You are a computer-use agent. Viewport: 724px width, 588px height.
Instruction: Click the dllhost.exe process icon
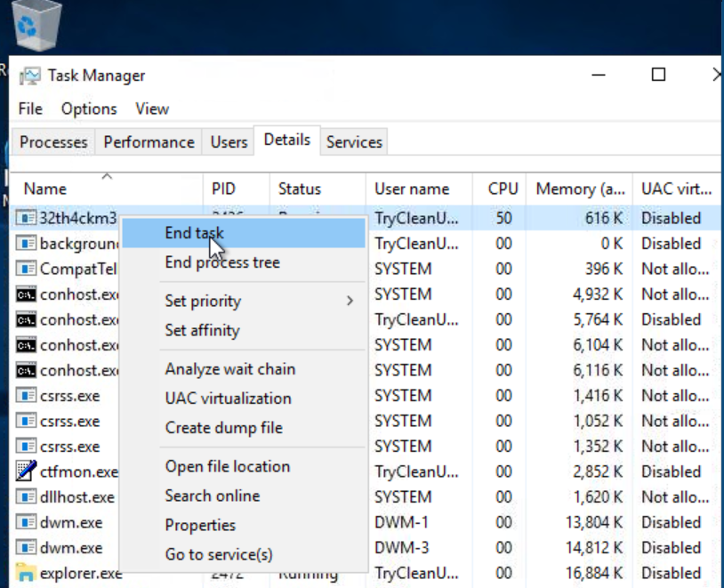tap(26, 496)
